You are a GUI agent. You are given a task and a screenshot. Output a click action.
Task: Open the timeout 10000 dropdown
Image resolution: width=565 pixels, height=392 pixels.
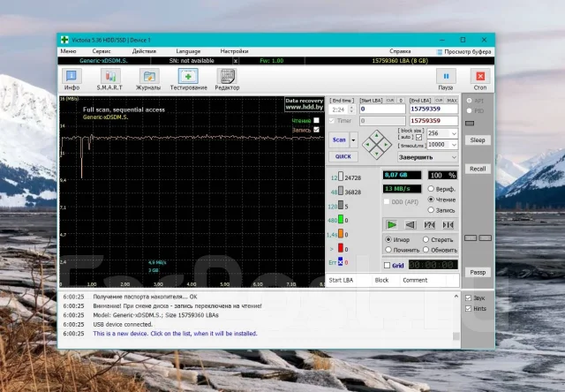click(454, 145)
